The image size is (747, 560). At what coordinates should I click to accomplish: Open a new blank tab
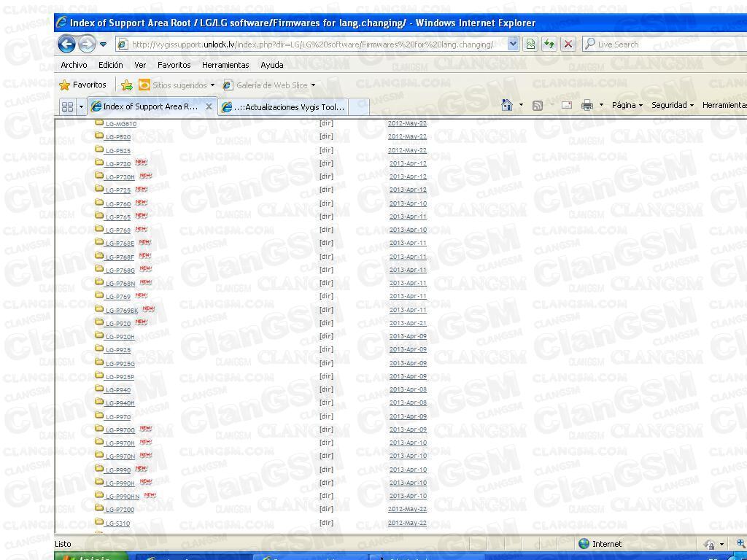tap(359, 107)
